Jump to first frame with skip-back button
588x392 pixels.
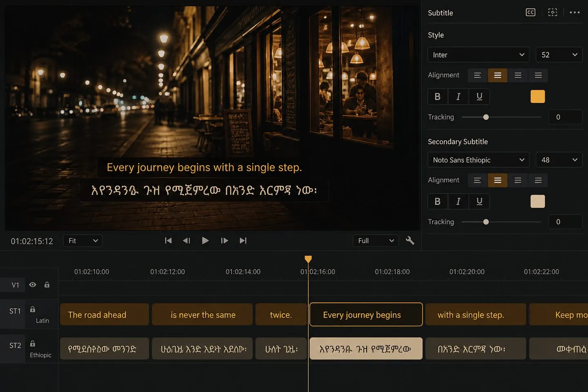[x=168, y=241]
